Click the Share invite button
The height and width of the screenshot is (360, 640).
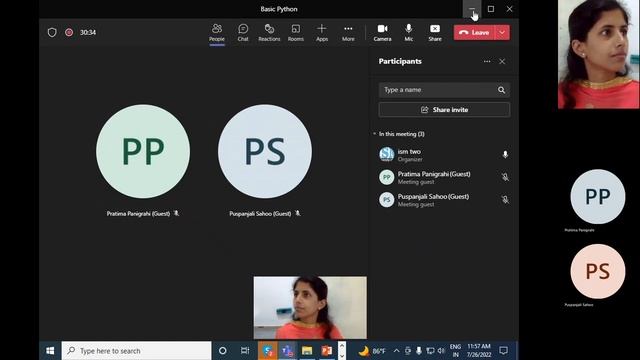pos(444,110)
